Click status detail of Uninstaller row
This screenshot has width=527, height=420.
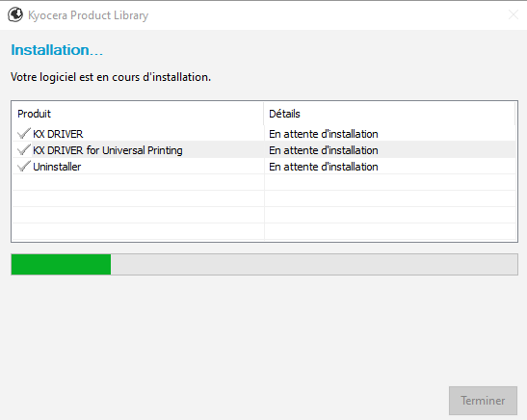coord(324,167)
